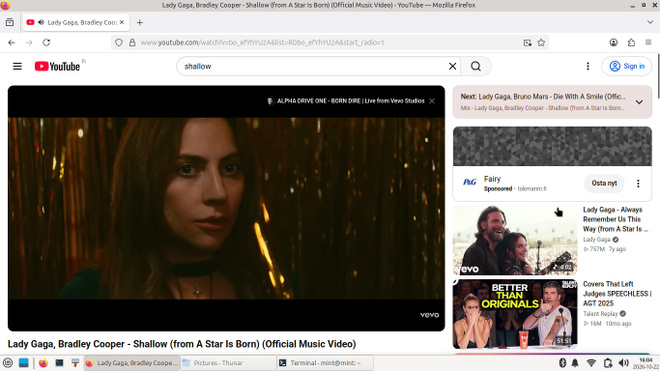Open the YouTube hamburger guide menu
The height and width of the screenshot is (371, 660).
[17, 66]
